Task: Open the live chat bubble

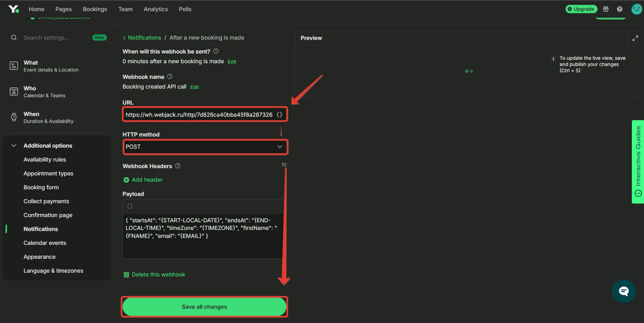Action: coord(624,291)
